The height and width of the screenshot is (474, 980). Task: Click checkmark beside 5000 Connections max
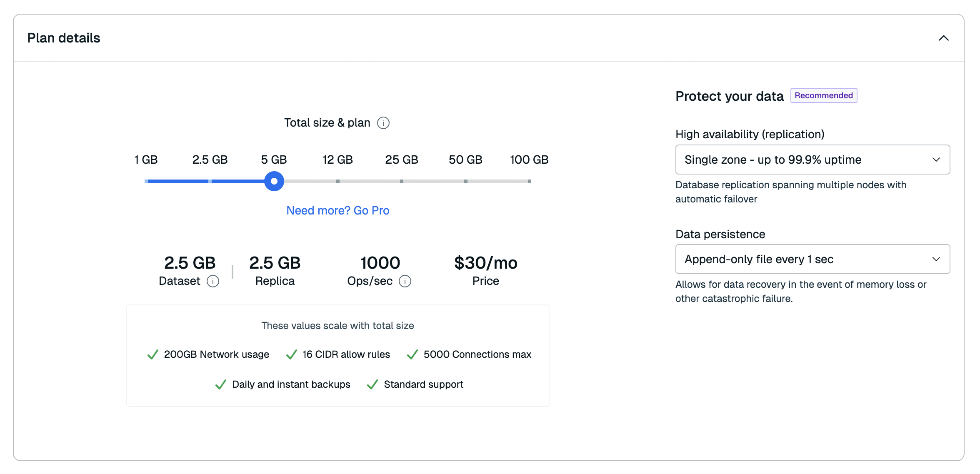(412, 354)
